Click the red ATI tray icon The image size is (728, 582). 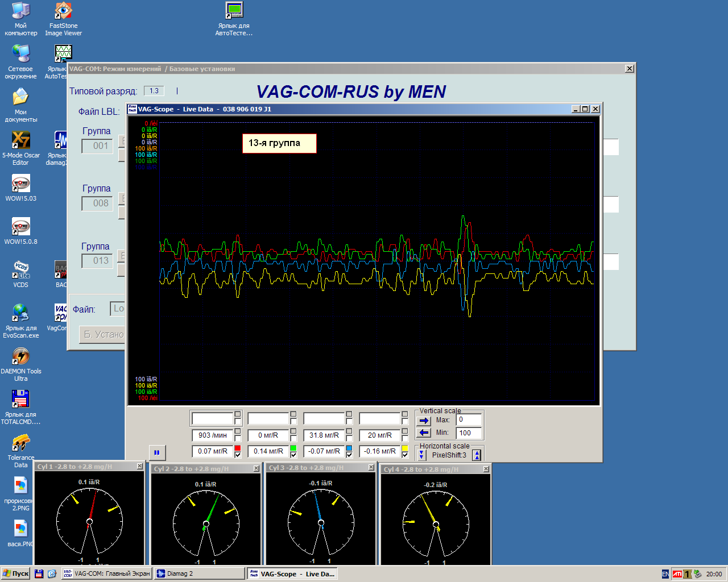click(677, 574)
